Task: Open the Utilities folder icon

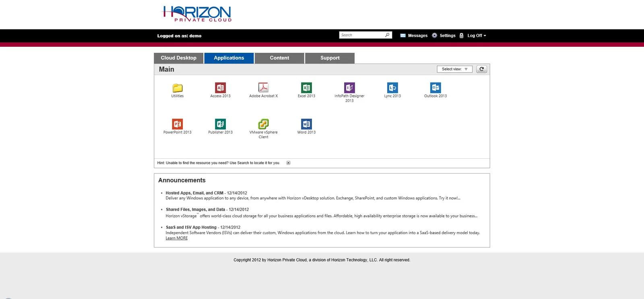Action: [x=178, y=88]
